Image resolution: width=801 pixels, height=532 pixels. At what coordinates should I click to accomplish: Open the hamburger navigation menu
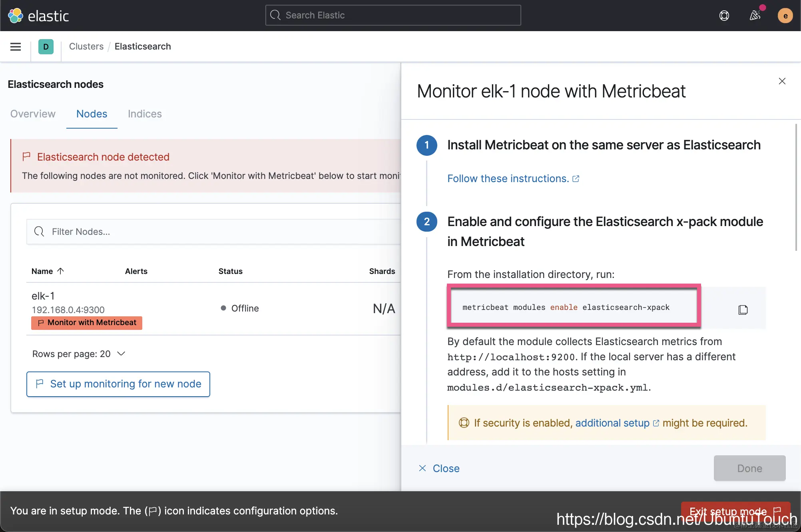pos(16,47)
